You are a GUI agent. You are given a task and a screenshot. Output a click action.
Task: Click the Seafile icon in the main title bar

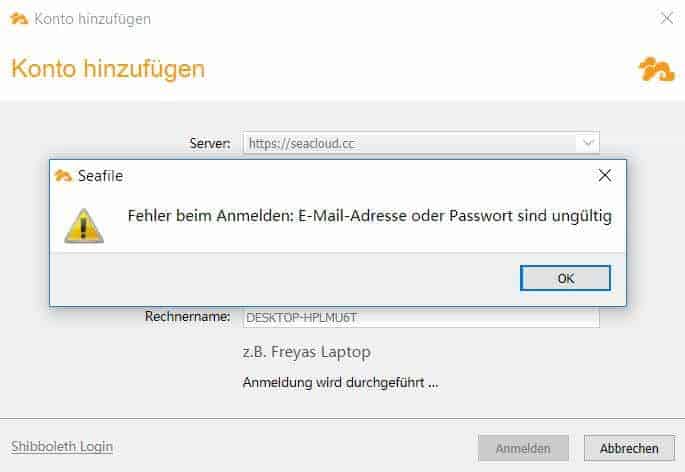click(19, 19)
